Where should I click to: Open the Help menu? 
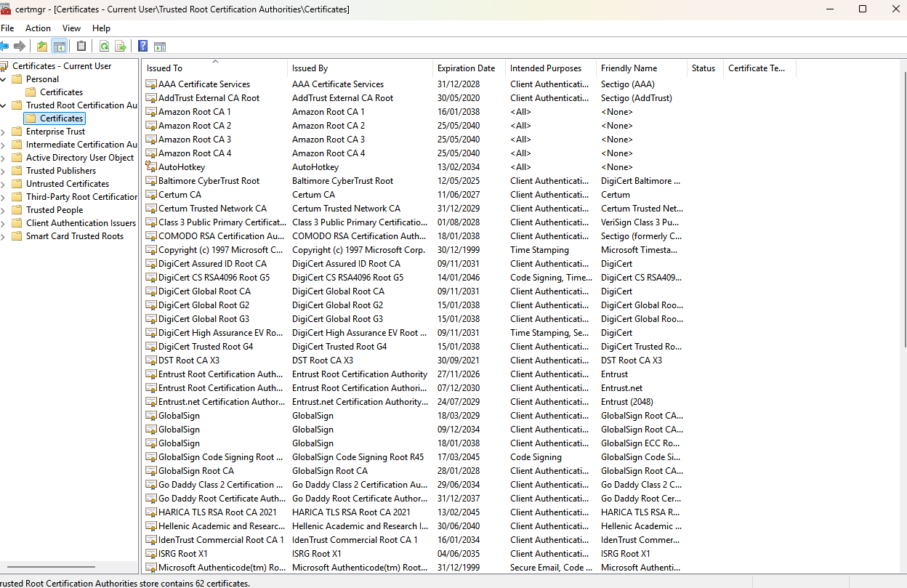(x=101, y=28)
